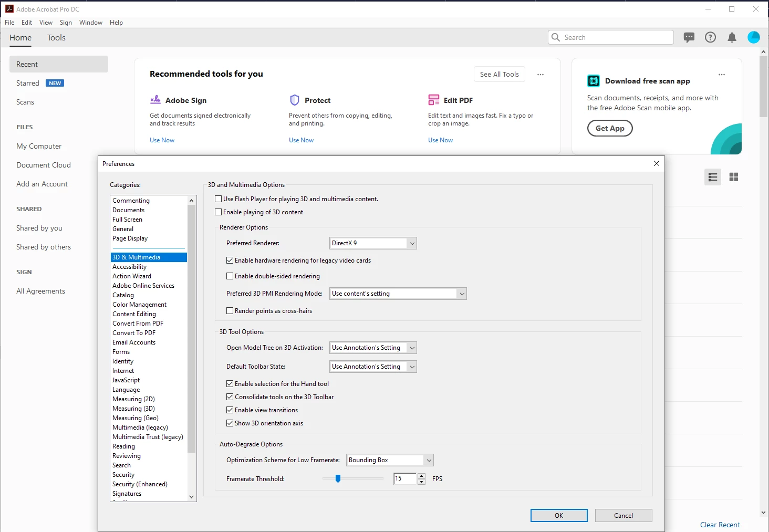Image resolution: width=769 pixels, height=532 pixels.
Task: Adjust the Framerate Threshold slider
Action: tap(338, 478)
